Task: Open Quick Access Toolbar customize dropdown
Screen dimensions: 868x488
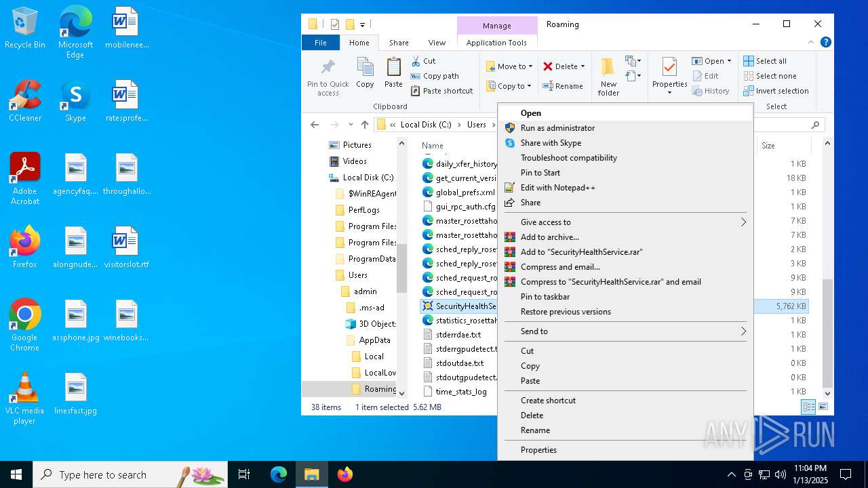Action: pyautogui.click(x=362, y=24)
